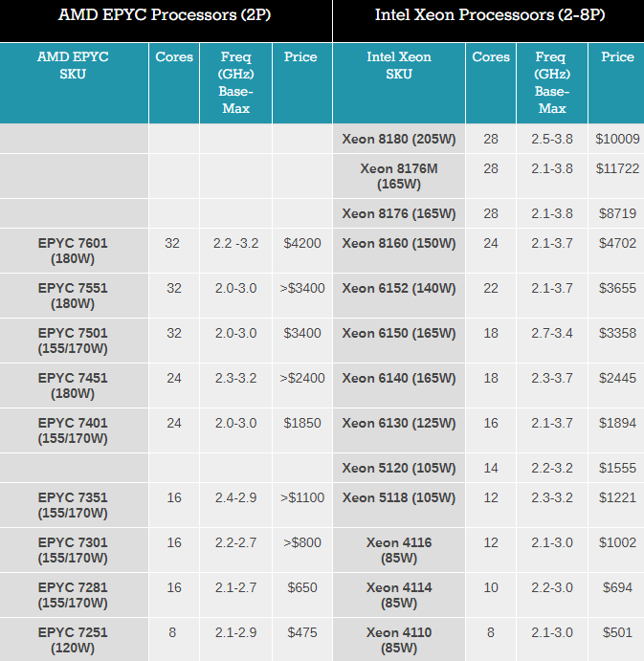The width and height of the screenshot is (644, 661).
Task: Select the Xeon 6152 (140W) cell
Action: [398, 289]
